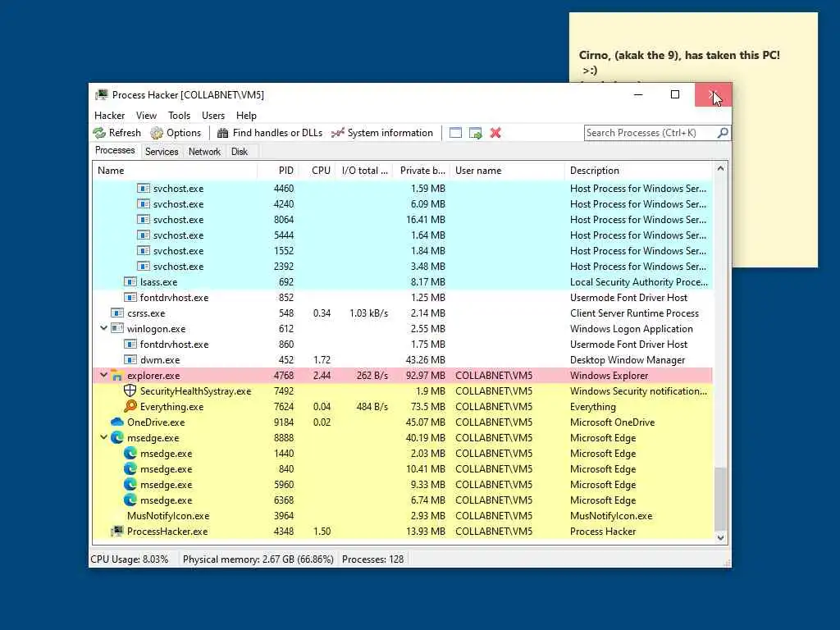Click the msedge.exe icon for PID 1440
The height and width of the screenshot is (630, 840).
point(130,453)
